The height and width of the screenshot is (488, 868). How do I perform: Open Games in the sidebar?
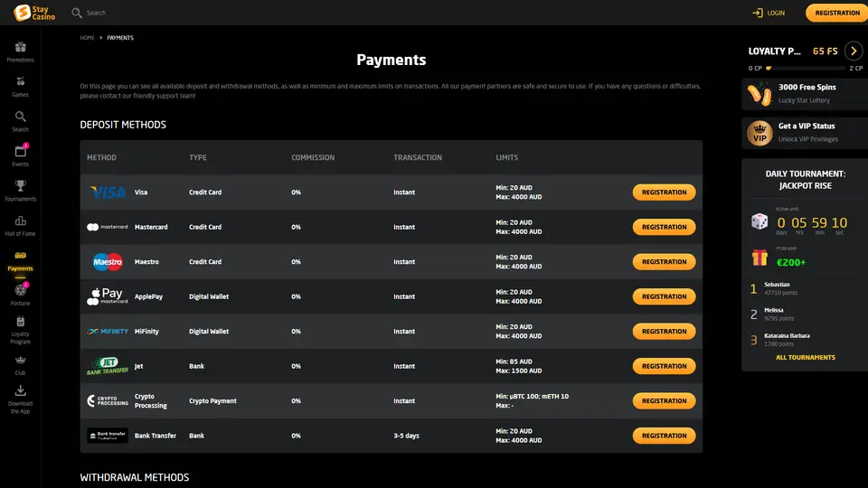pyautogui.click(x=21, y=87)
